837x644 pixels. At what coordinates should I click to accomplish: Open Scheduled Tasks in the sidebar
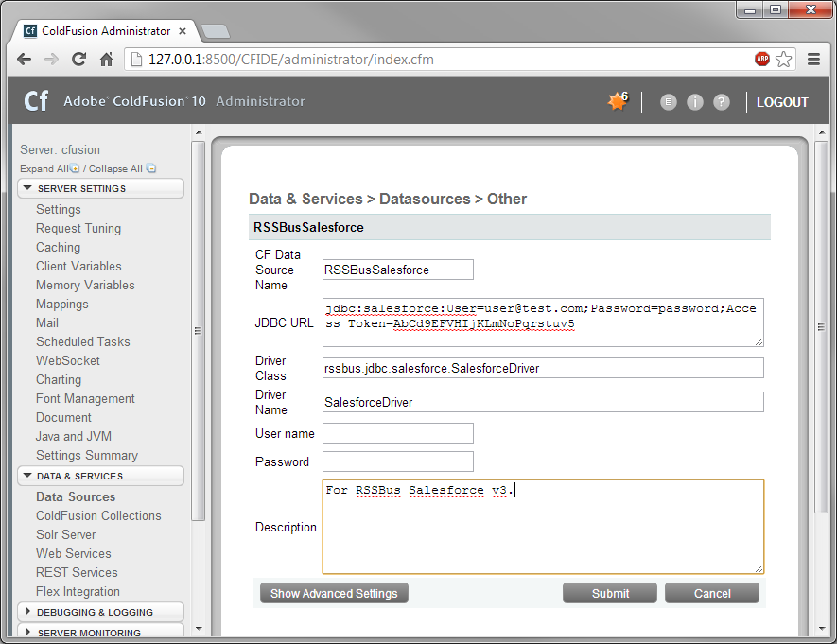coord(83,341)
